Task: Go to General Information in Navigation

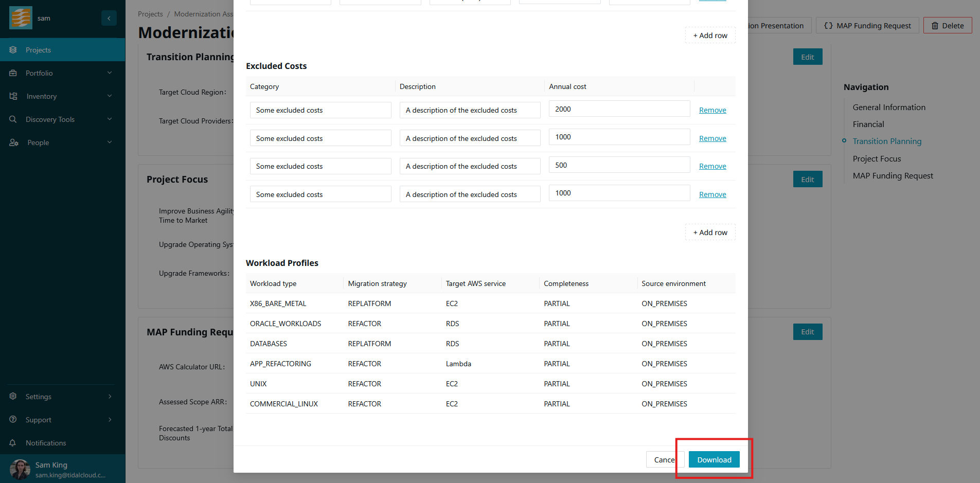Action: [889, 108]
